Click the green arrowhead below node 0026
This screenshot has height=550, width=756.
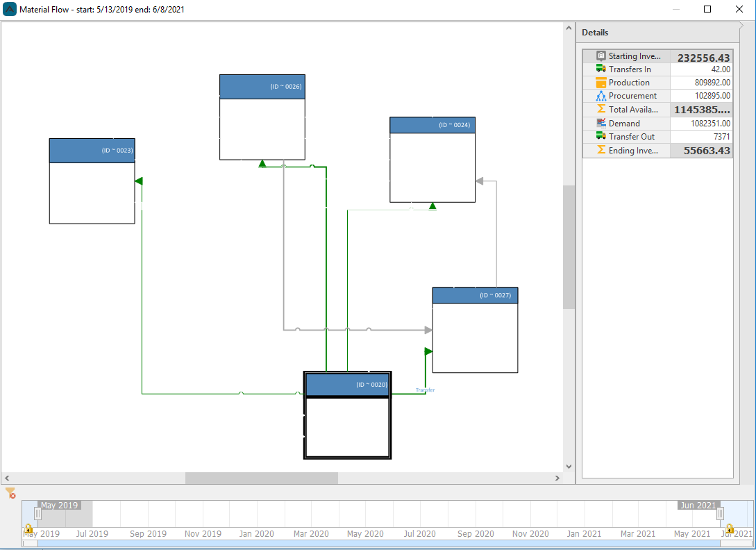[262, 164]
